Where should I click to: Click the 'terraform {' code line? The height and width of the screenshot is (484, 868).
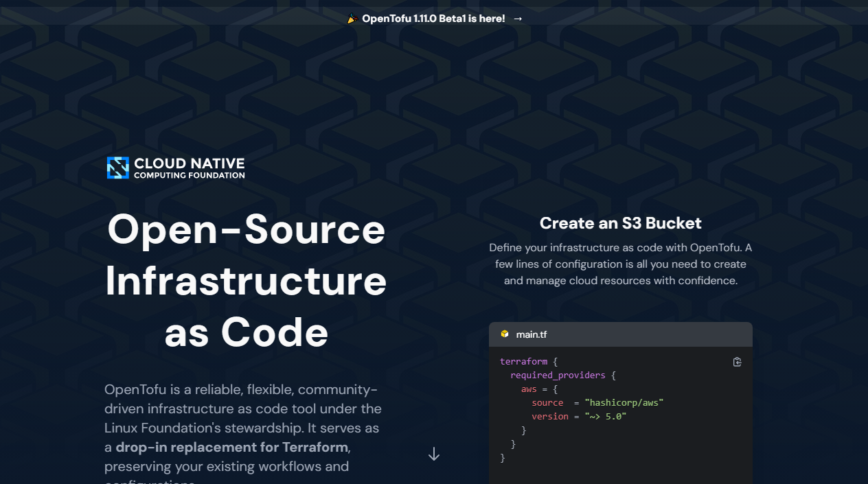coord(529,361)
